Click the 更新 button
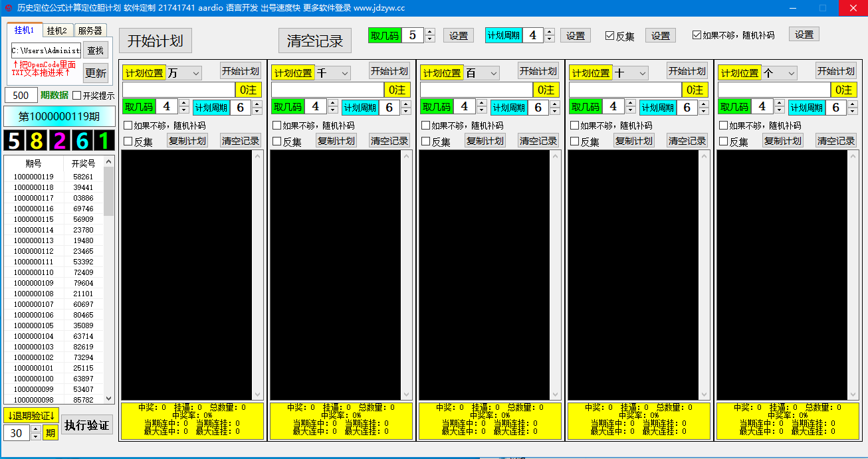 click(96, 73)
